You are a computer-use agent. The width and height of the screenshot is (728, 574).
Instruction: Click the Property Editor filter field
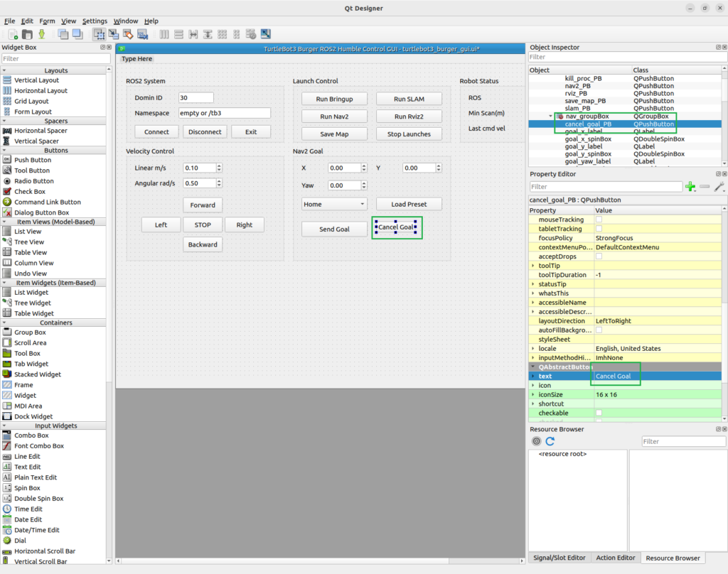pyautogui.click(x=606, y=187)
